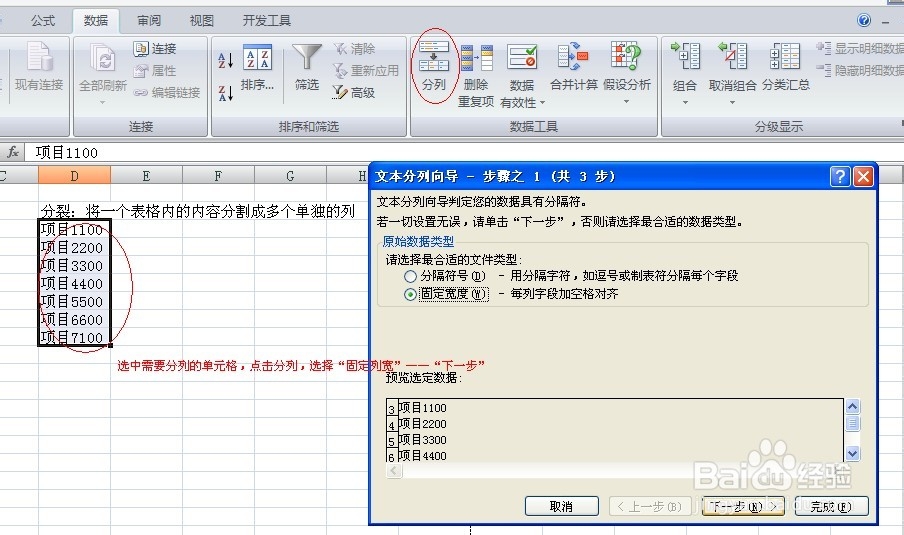The image size is (904, 535).
Task: Click the 属性 properties command
Action: pos(155,71)
